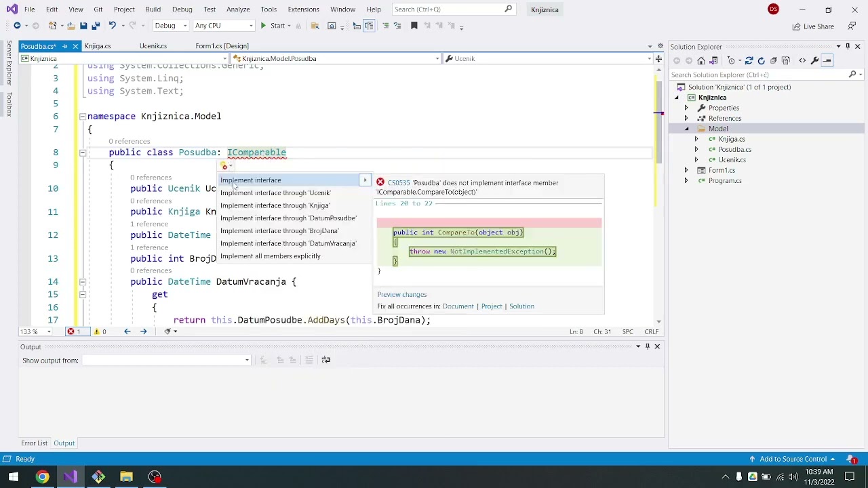Open the Any CPU platform dropdown
The height and width of the screenshot is (488, 868).
coord(223,26)
